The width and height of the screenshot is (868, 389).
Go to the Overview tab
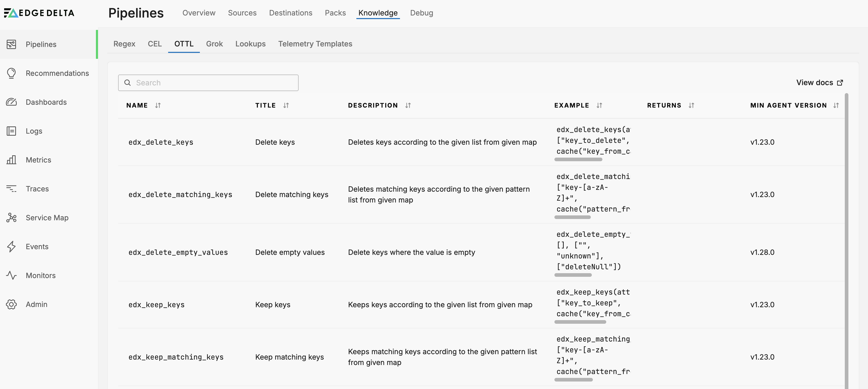(199, 13)
